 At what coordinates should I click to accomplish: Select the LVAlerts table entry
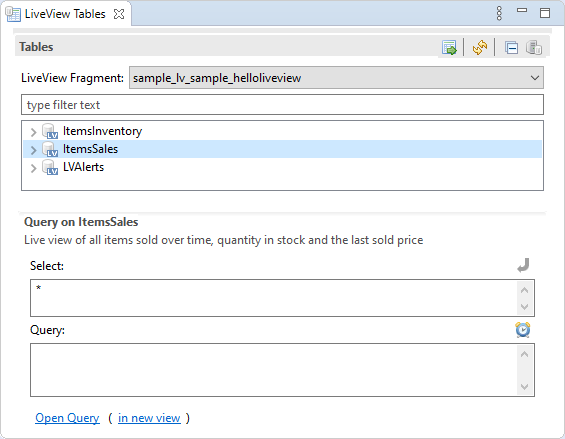click(x=83, y=167)
